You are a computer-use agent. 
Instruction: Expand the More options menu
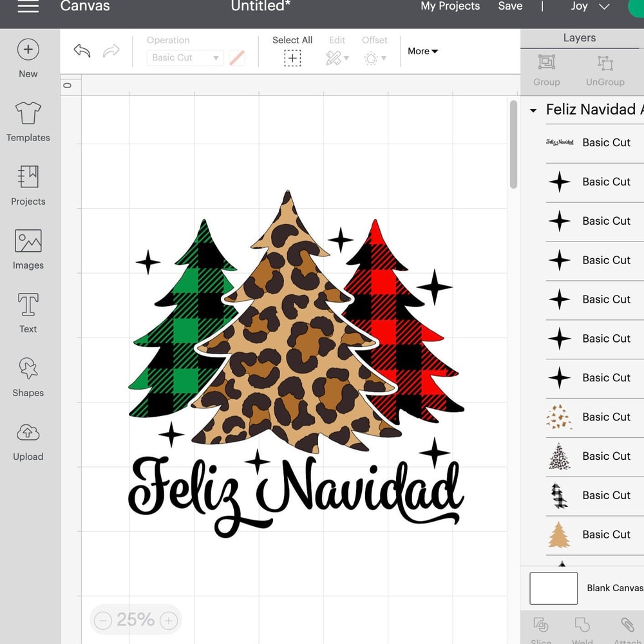pos(422,51)
